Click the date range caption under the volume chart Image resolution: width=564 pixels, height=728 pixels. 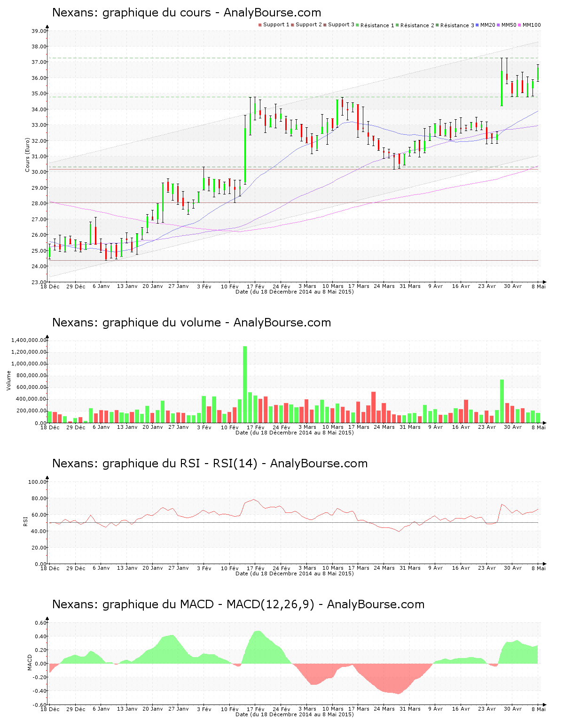tap(295, 433)
